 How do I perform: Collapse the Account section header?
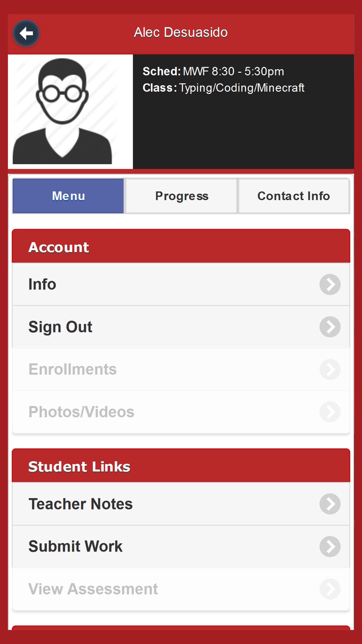[181, 246]
